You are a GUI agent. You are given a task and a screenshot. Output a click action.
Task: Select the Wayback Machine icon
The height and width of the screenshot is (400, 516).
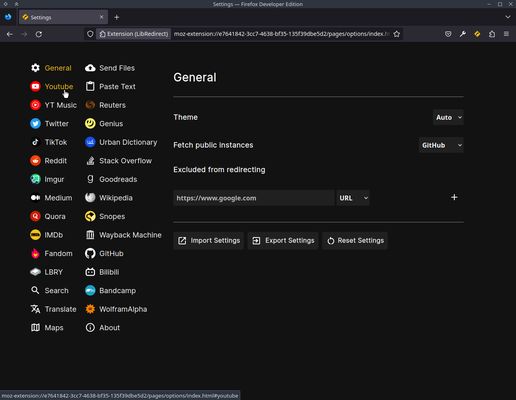coord(90,235)
